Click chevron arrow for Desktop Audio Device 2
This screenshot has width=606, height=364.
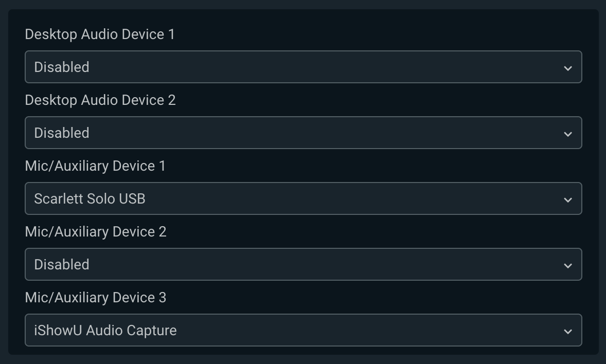tap(568, 134)
